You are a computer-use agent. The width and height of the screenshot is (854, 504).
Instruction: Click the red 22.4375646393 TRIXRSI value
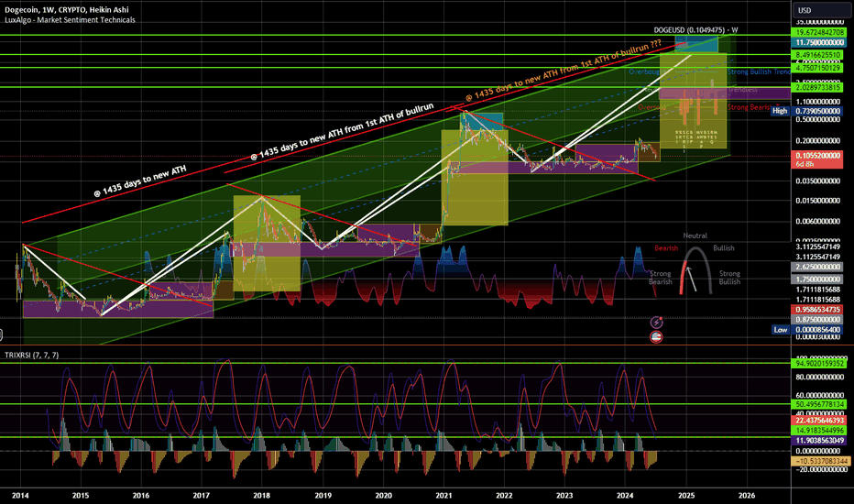[x=819, y=421]
